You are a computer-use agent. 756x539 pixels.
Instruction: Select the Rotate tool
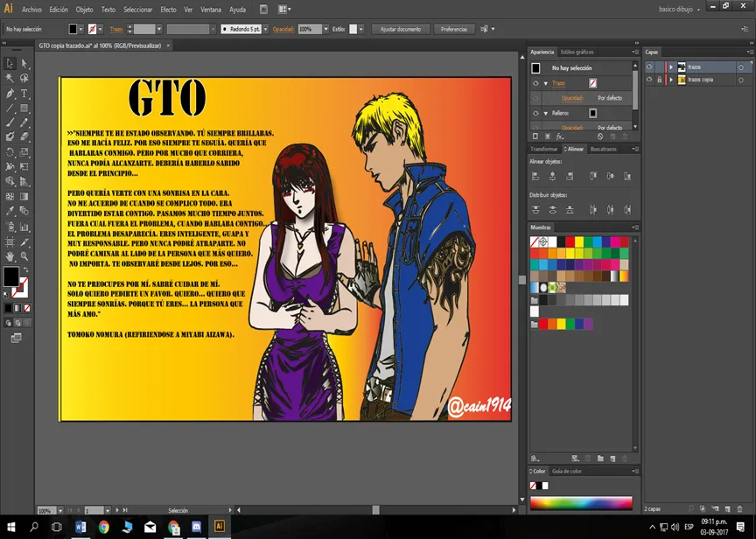tap(10, 152)
